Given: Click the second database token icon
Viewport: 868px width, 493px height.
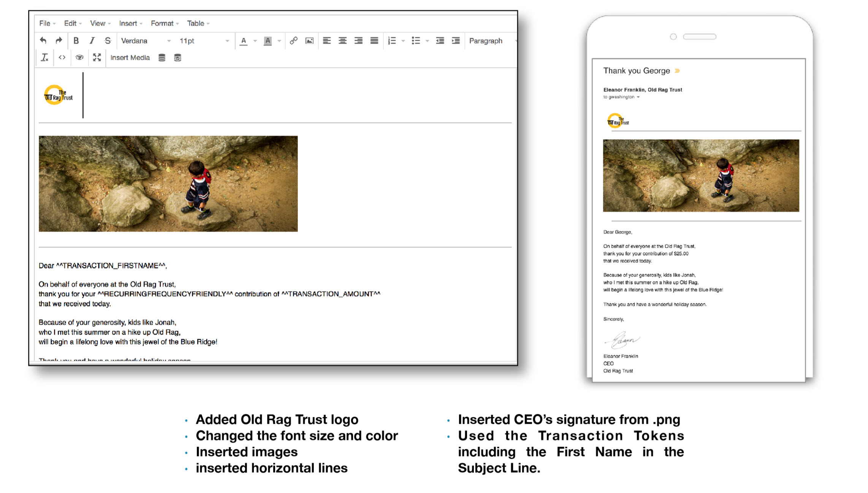Looking at the screenshot, I should pyautogui.click(x=177, y=58).
